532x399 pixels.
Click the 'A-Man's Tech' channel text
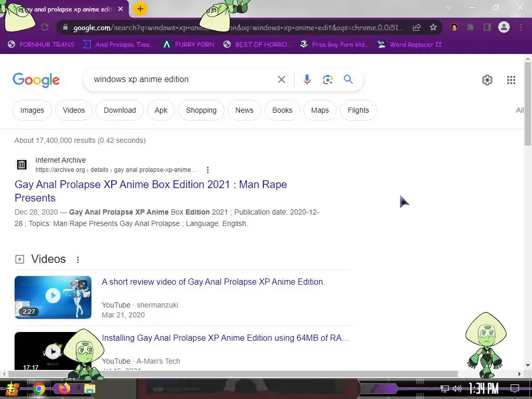[x=158, y=361]
